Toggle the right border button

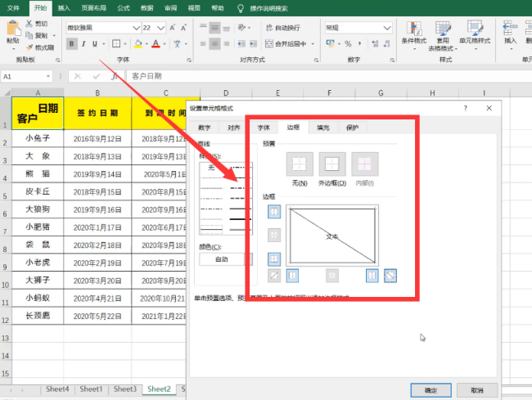(x=372, y=276)
